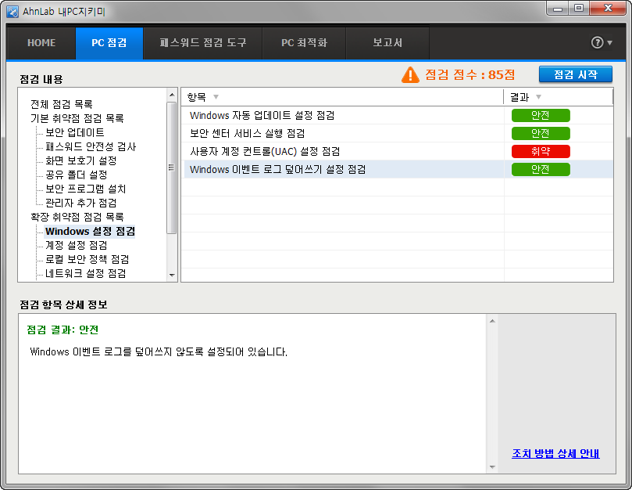Image resolution: width=632 pixels, height=490 pixels.
Task: Switch to the 보고서 tab
Action: click(387, 43)
